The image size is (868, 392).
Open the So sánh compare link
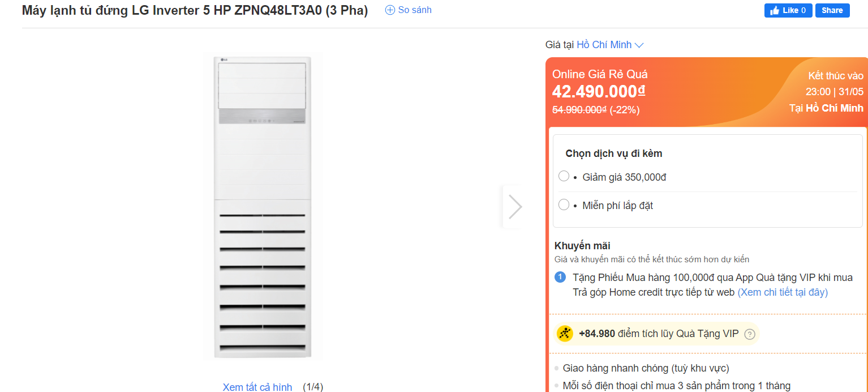[x=414, y=10]
